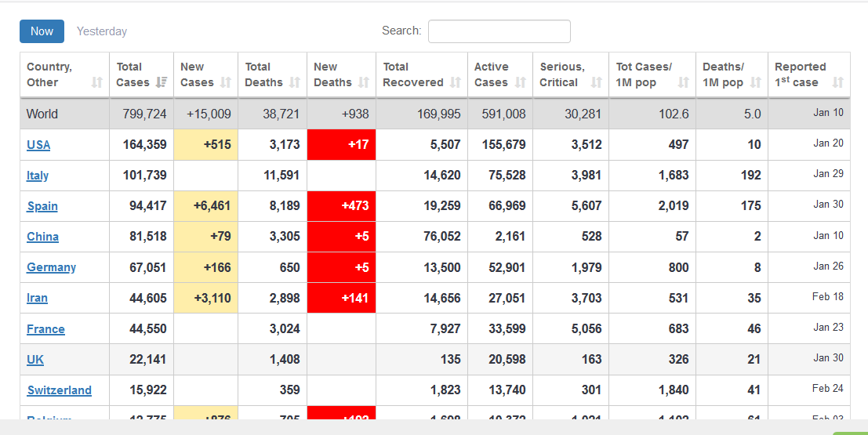
Task: Select the Now tab button
Action: (42, 31)
